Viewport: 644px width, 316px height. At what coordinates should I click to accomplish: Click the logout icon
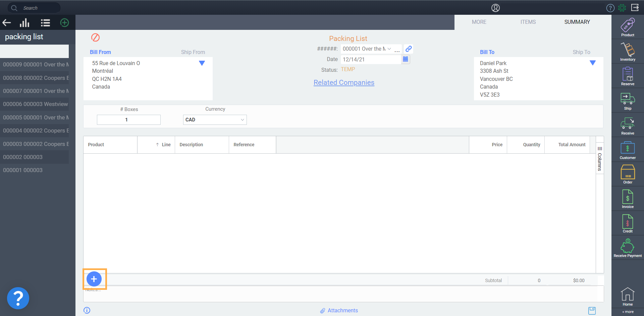coord(635,7)
